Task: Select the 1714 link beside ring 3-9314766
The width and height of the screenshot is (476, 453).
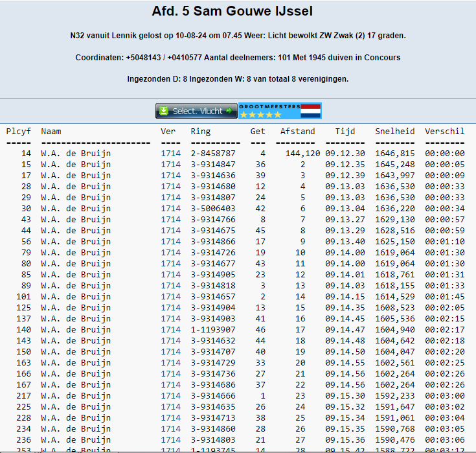Action: click(171, 220)
